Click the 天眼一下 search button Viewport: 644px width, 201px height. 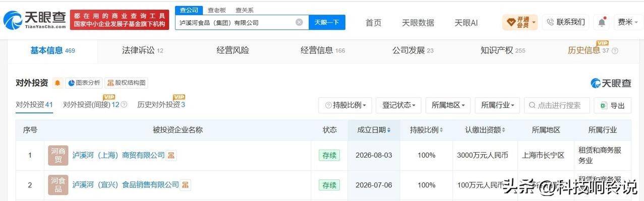(x=327, y=22)
